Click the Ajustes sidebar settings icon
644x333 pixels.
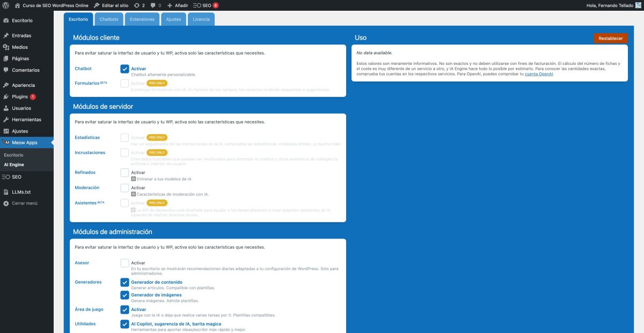point(6,131)
